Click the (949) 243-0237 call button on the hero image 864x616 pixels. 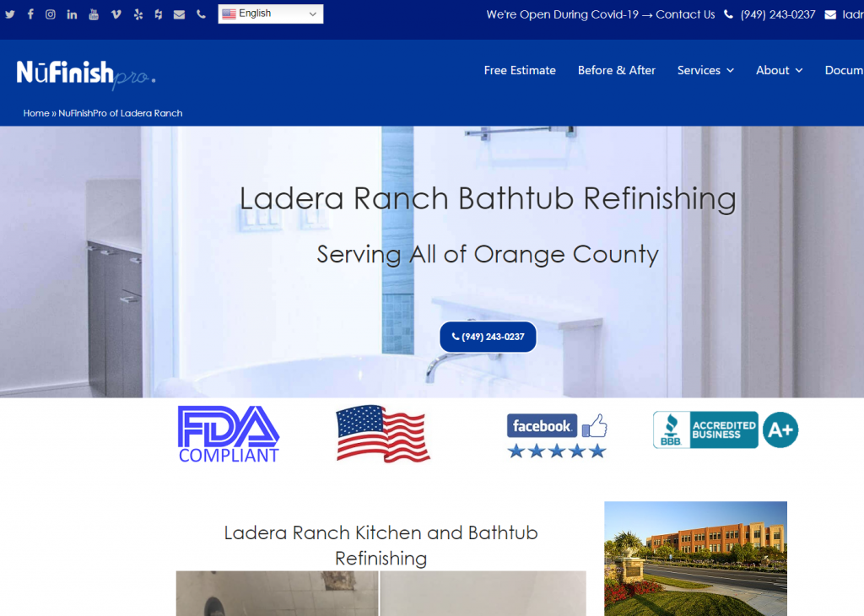(x=488, y=337)
